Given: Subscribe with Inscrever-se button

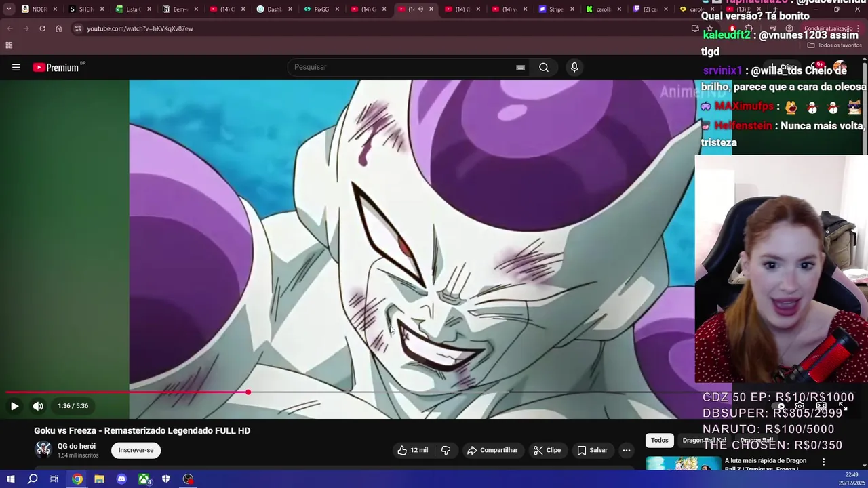Looking at the screenshot, I should (x=136, y=450).
